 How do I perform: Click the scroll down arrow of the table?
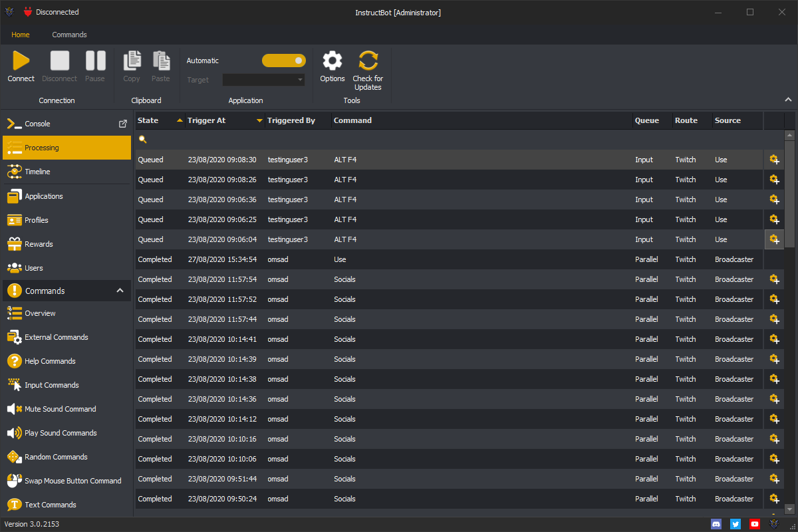(x=790, y=510)
